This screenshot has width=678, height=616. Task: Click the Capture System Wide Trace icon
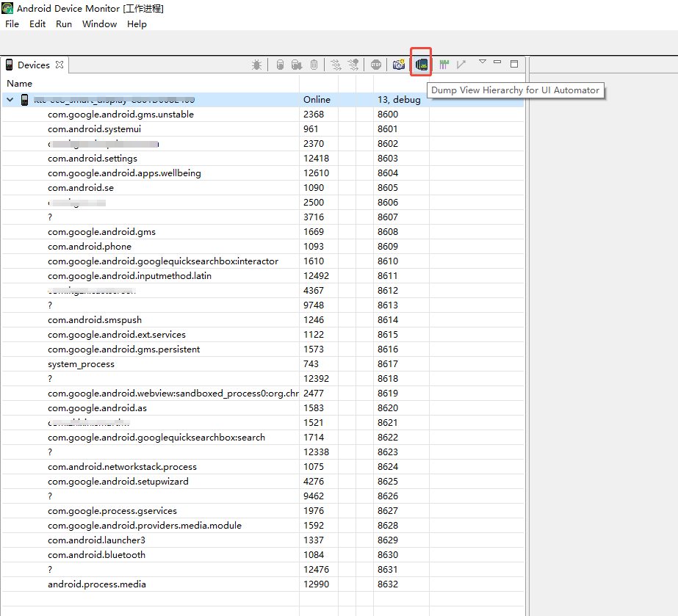point(444,65)
